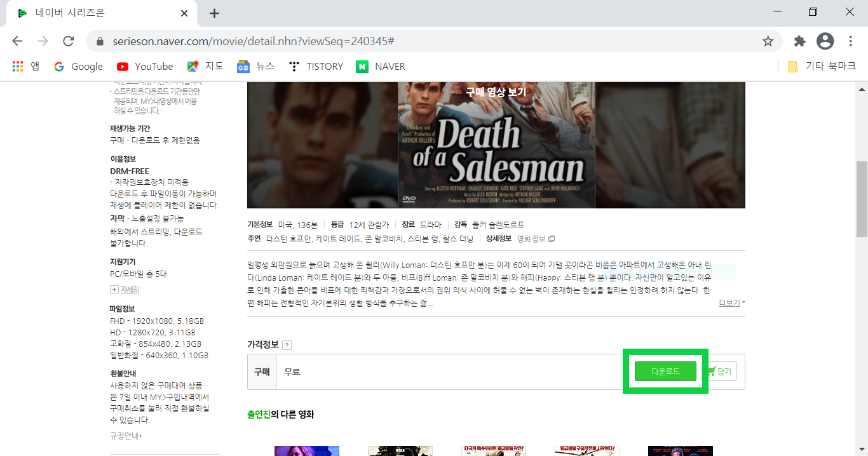Open Chrome three-dot menu

pyautogui.click(x=851, y=41)
